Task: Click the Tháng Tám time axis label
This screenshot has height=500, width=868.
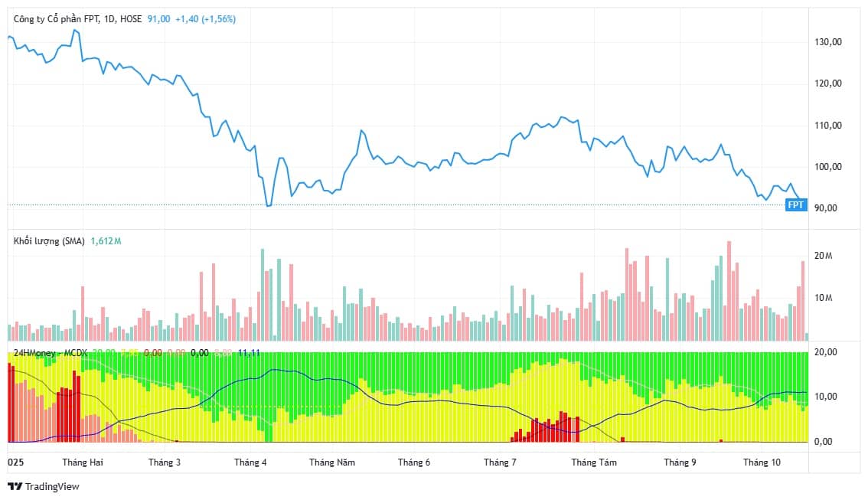Action: click(x=594, y=462)
